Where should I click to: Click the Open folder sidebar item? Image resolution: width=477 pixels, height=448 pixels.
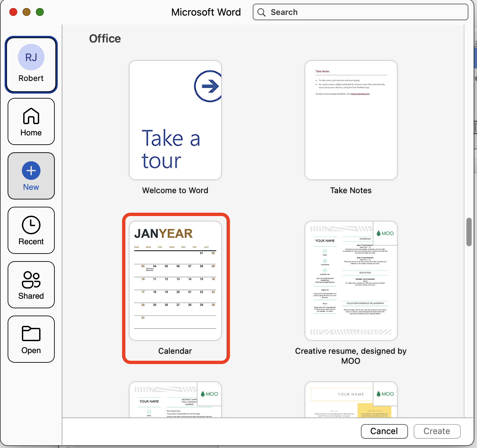[31, 339]
